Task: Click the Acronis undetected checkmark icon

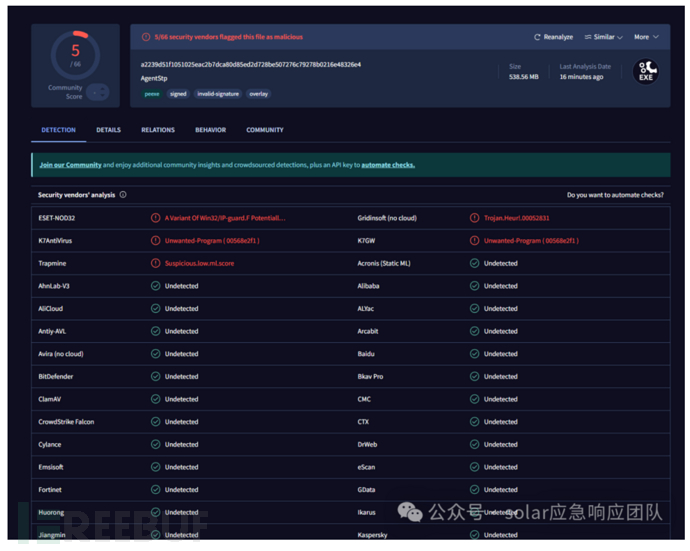Action: [474, 263]
